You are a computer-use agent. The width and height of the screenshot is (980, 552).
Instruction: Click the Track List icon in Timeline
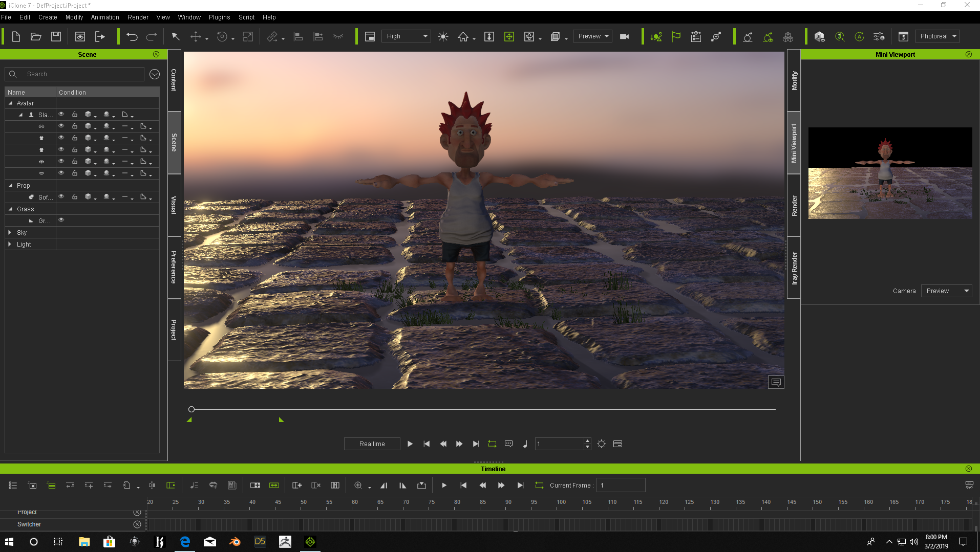(x=13, y=485)
